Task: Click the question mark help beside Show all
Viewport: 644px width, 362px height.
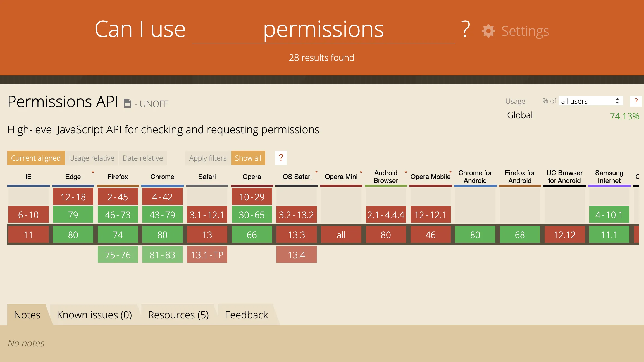Action: [281, 158]
